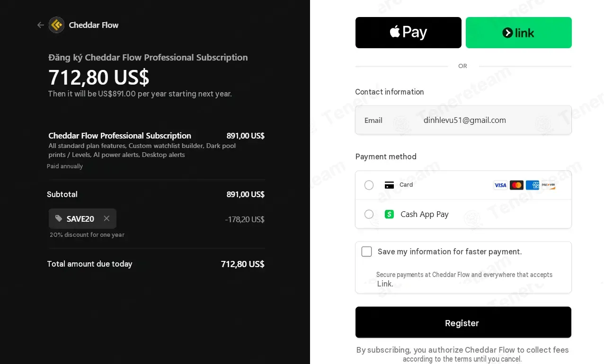604x364 pixels.
Task: Remove the SAVE20 promo code
Action: 107,218
